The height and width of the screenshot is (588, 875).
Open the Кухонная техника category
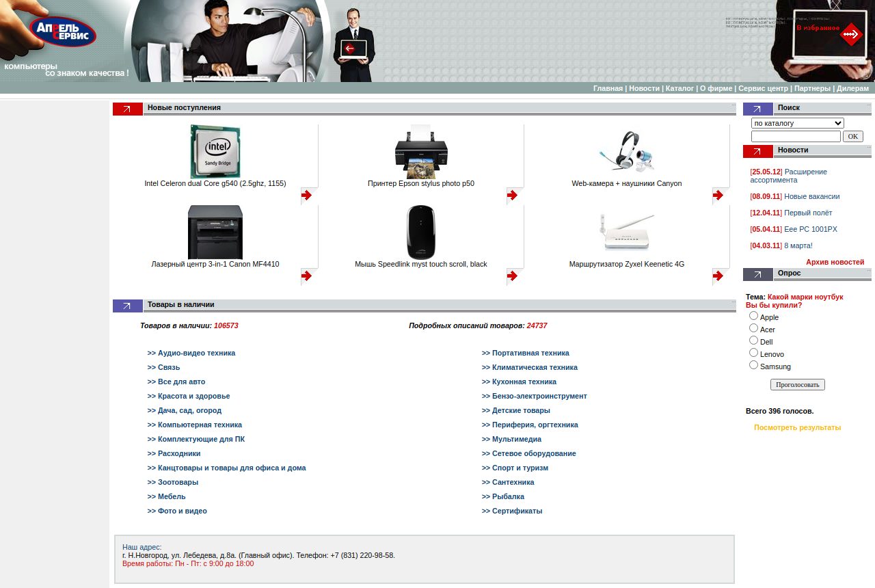[519, 382]
